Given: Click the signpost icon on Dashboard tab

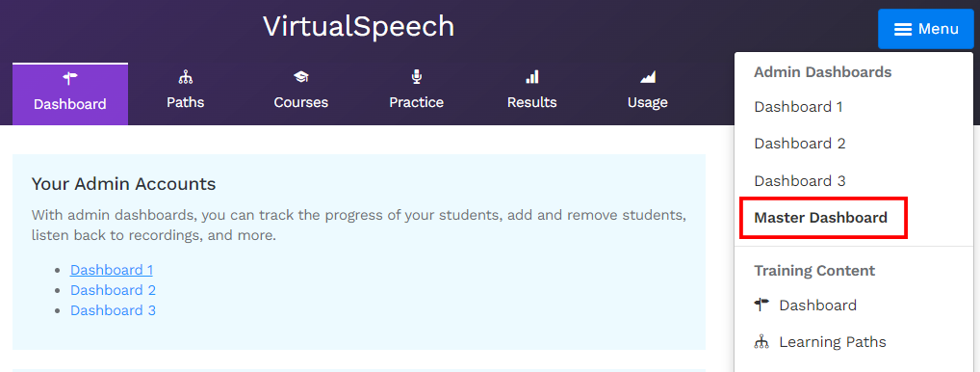Looking at the screenshot, I should pos(70,78).
